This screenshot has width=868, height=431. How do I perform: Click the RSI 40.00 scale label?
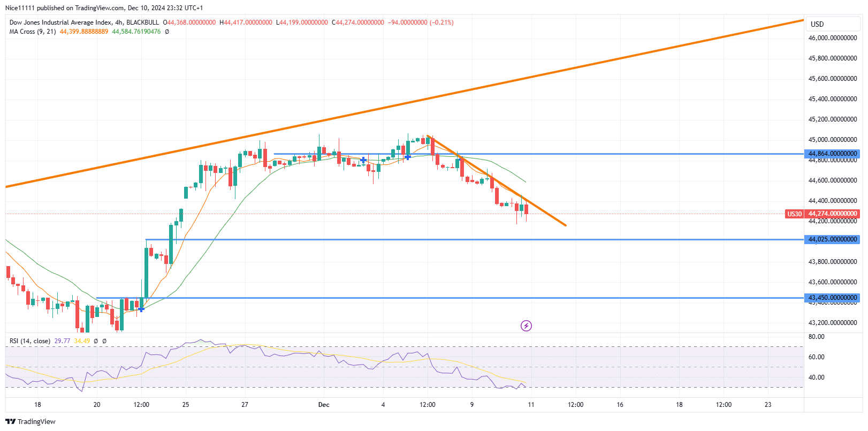click(817, 377)
